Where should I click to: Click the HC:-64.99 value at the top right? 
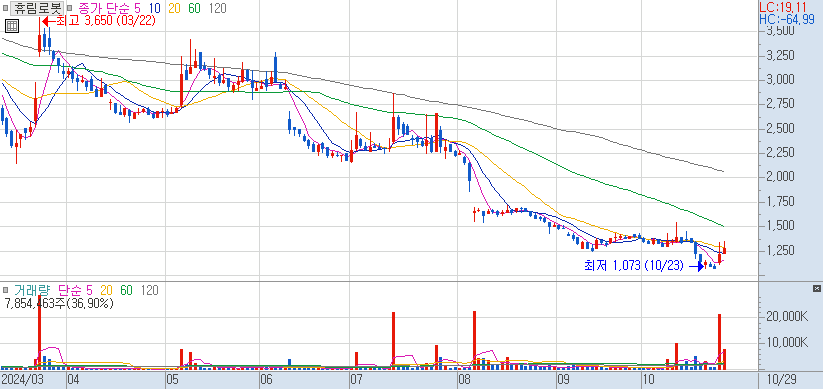pyautogui.click(x=787, y=19)
